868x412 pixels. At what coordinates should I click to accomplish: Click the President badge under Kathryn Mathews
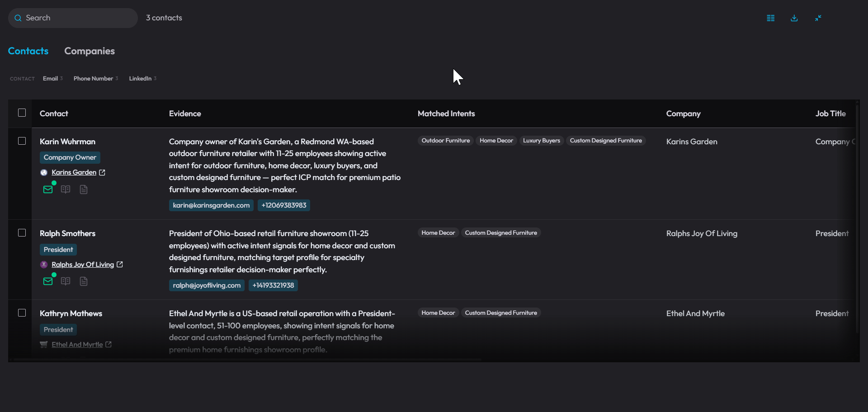coord(58,330)
